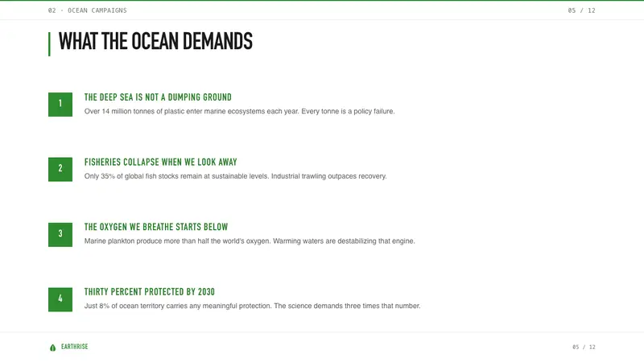Click the header page counter '05 / 12'
This screenshot has width=644, height=362.
tap(581, 10)
